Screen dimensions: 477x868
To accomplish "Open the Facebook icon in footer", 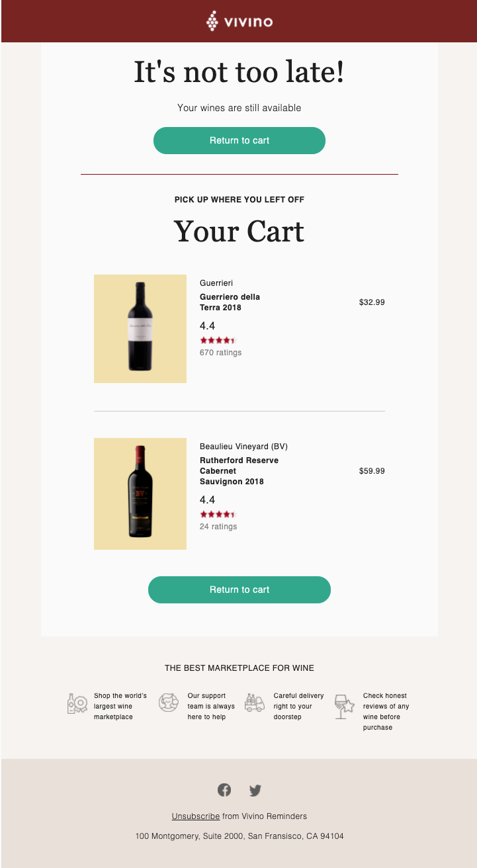I will [x=224, y=789].
